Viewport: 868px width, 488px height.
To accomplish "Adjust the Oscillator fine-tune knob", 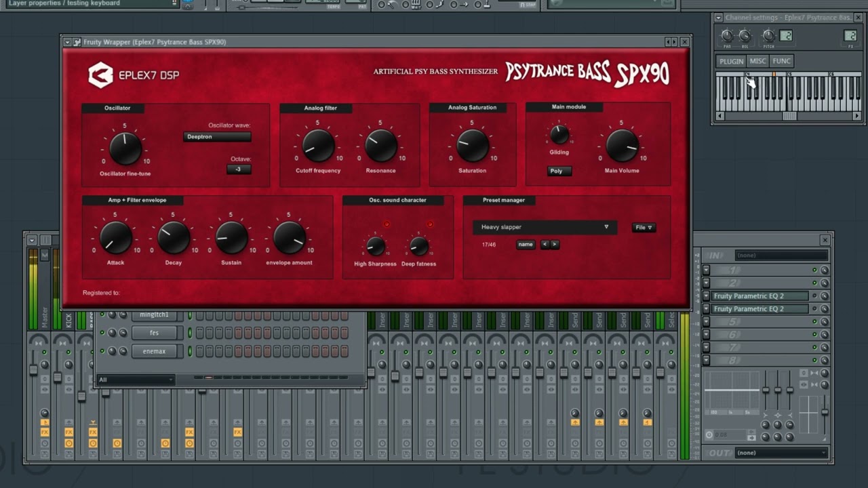I will point(125,148).
